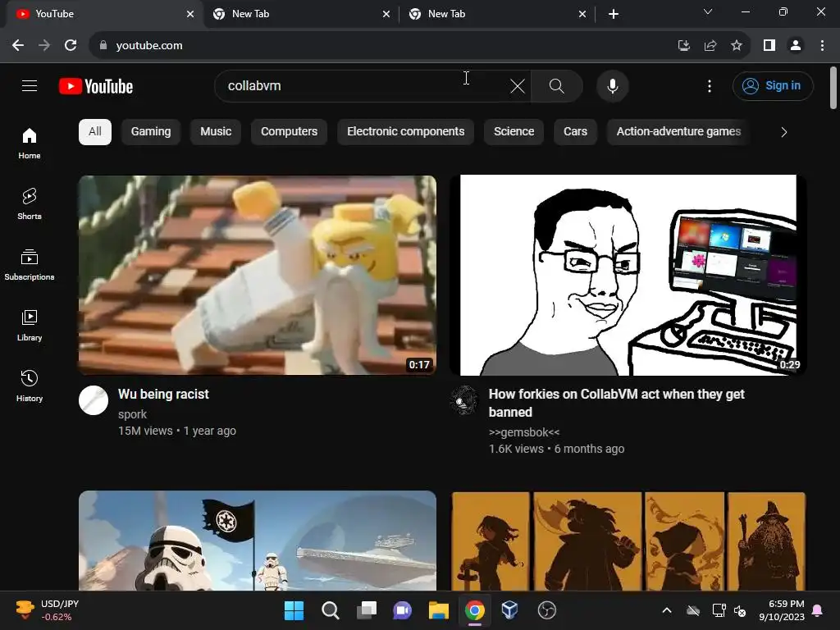Open a new tab with plus button
Screen dimensions: 840x630
click(614, 14)
